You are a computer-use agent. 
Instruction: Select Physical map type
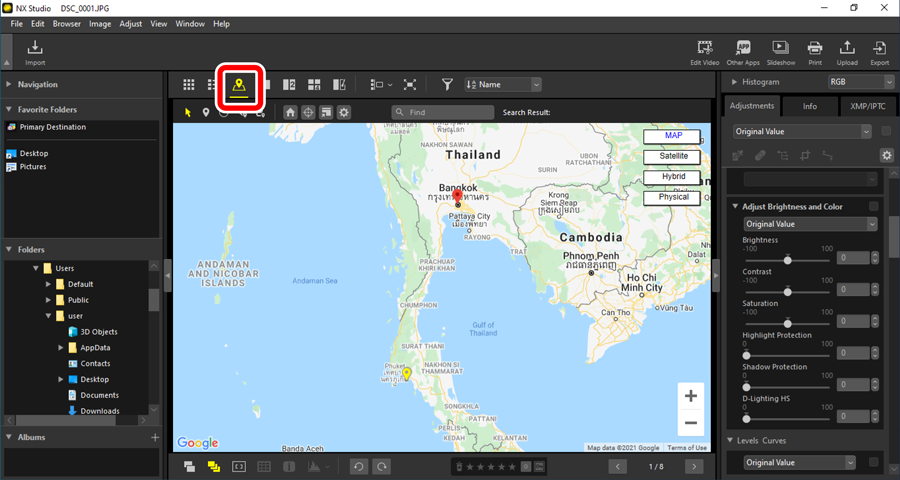[x=672, y=198]
